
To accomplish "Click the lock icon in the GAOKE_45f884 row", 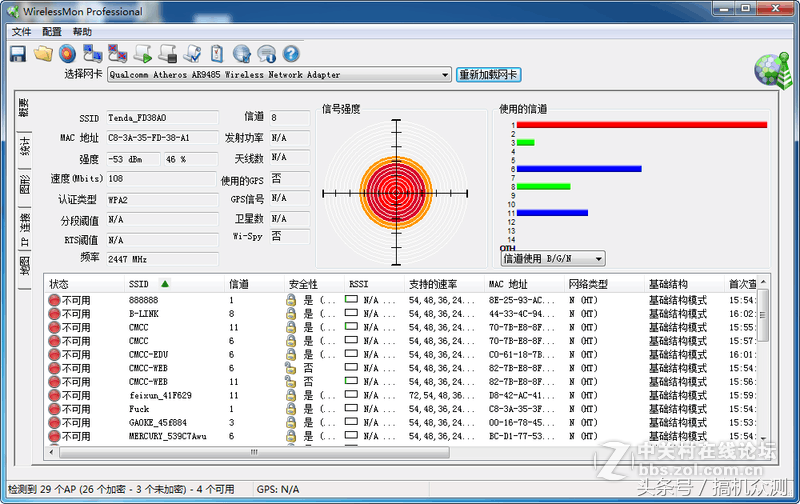I will 291,422.
